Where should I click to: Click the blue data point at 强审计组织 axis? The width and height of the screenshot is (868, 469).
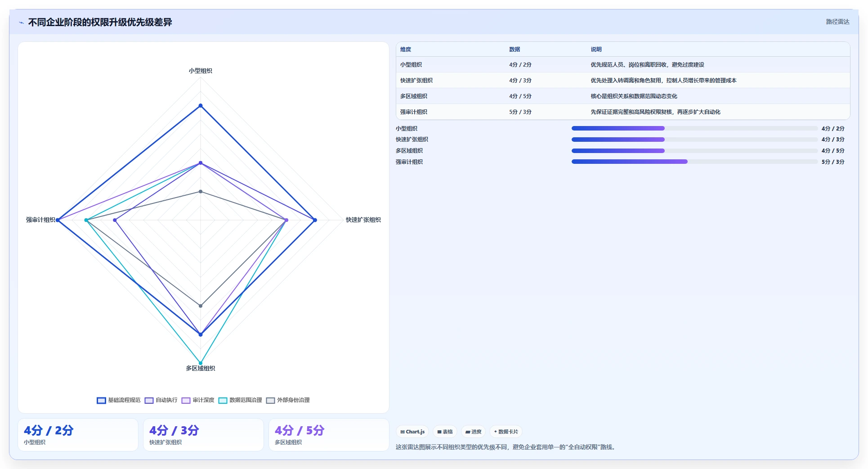pyautogui.click(x=58, y=220)
